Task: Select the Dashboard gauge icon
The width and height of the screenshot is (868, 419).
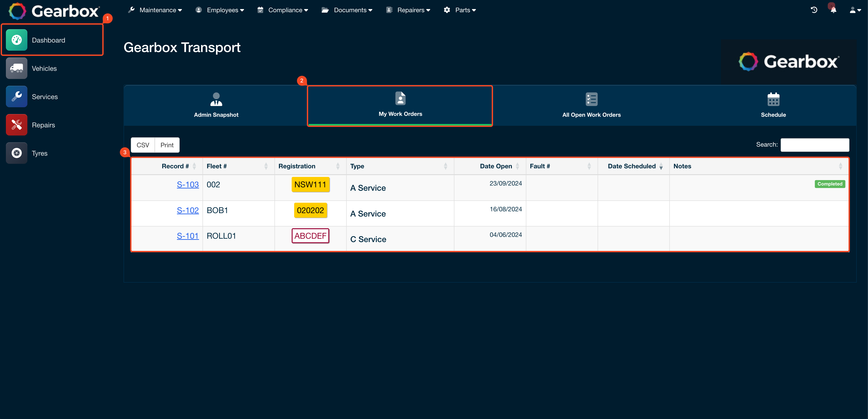Action: tap(17, 40)
